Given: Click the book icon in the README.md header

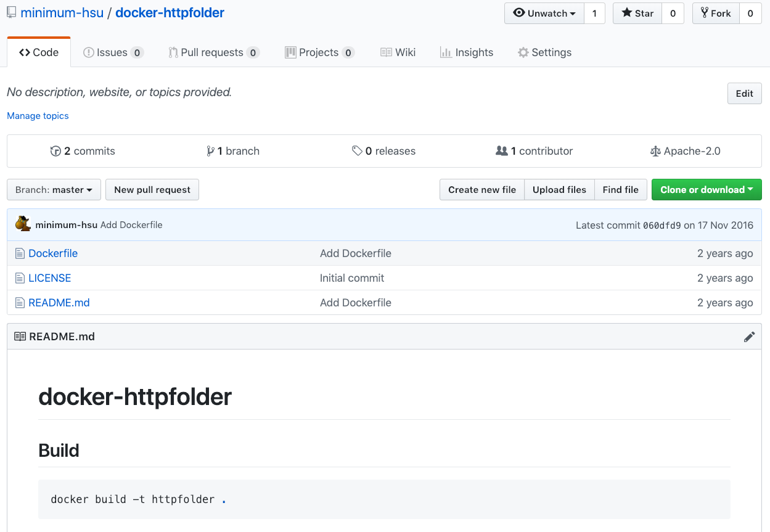Looking at the screenshot, I should (20, 337).
